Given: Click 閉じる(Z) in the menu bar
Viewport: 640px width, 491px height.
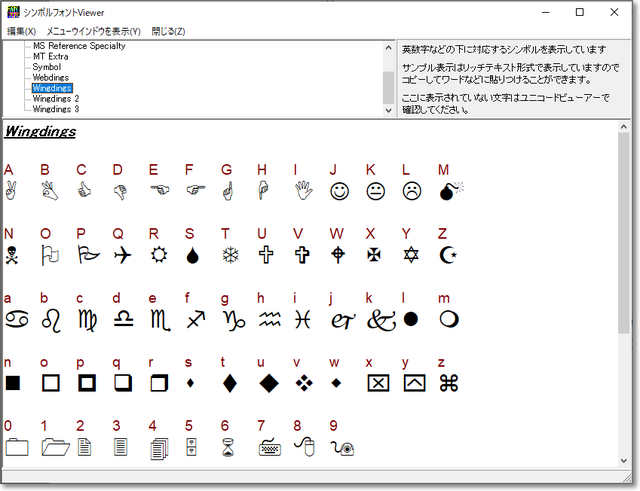Looking at the screenshot, I should pyautogui.click(x=168, y=32).
